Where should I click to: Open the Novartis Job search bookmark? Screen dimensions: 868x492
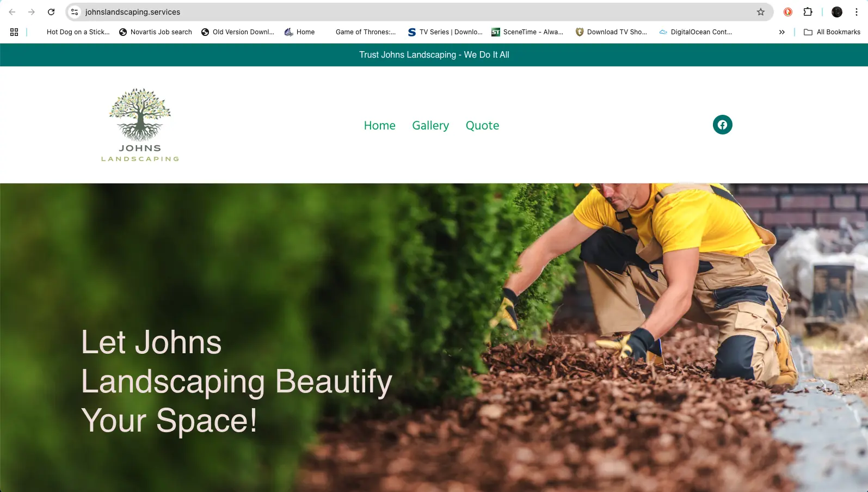point(156,32)
